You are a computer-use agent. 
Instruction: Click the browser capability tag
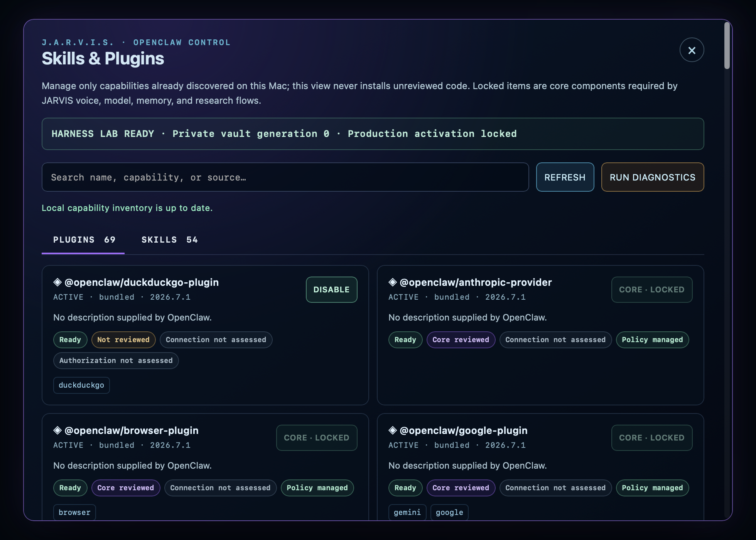74,513
